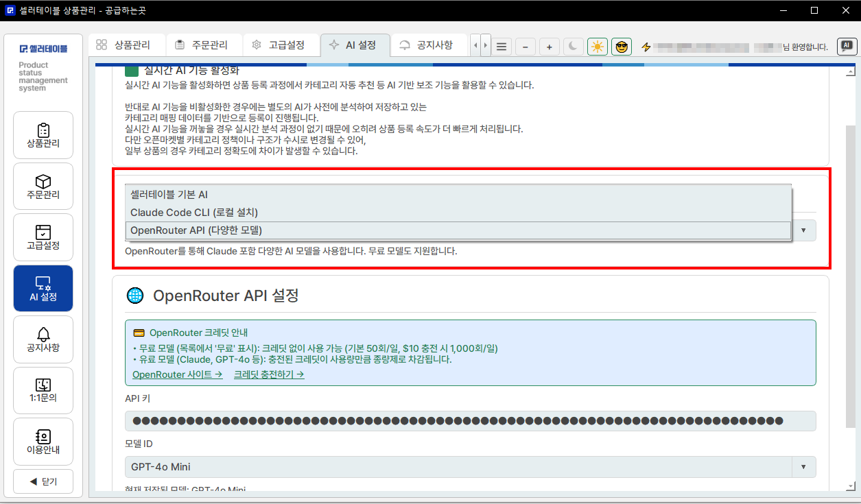The image size is (861, 504).
Task: Click the AI provider dropdown arrow
Action: pyautogui.click(x=803, y=230)
